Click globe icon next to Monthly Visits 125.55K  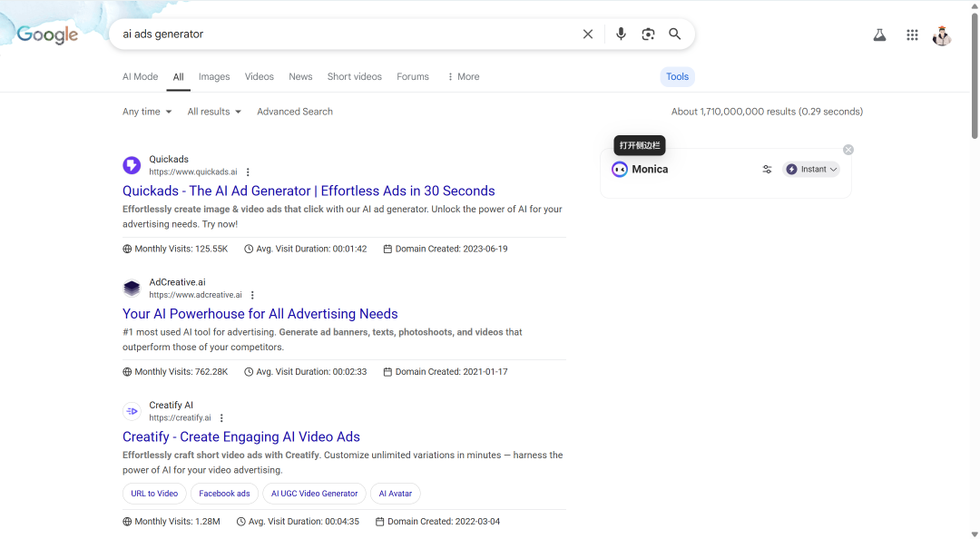pos(127,249)
